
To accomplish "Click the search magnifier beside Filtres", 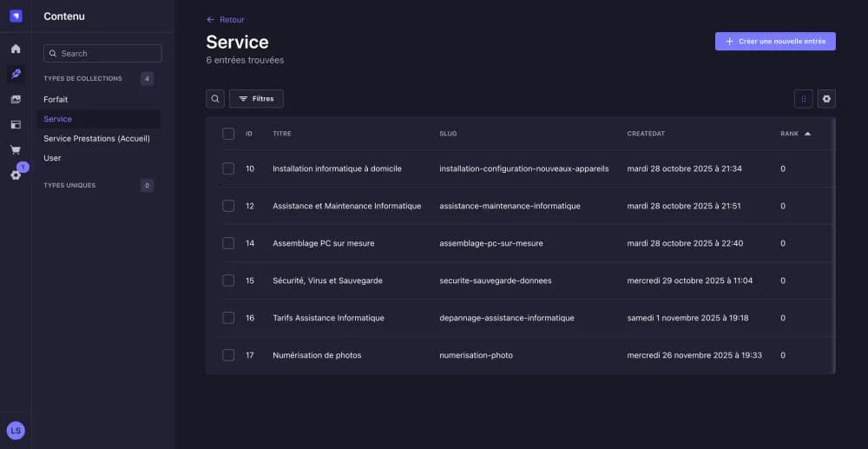I will (x=215, y=98).
